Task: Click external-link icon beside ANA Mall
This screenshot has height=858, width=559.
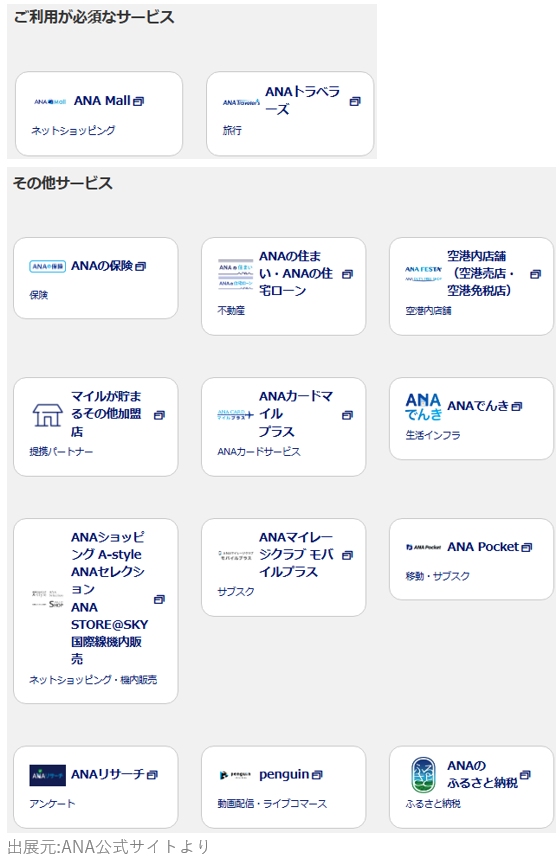Action: coord(138,101)
